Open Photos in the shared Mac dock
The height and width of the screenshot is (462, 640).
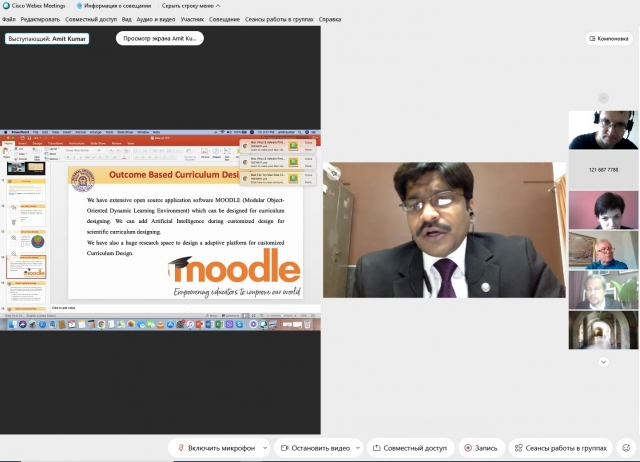click(x=131, y=324)
